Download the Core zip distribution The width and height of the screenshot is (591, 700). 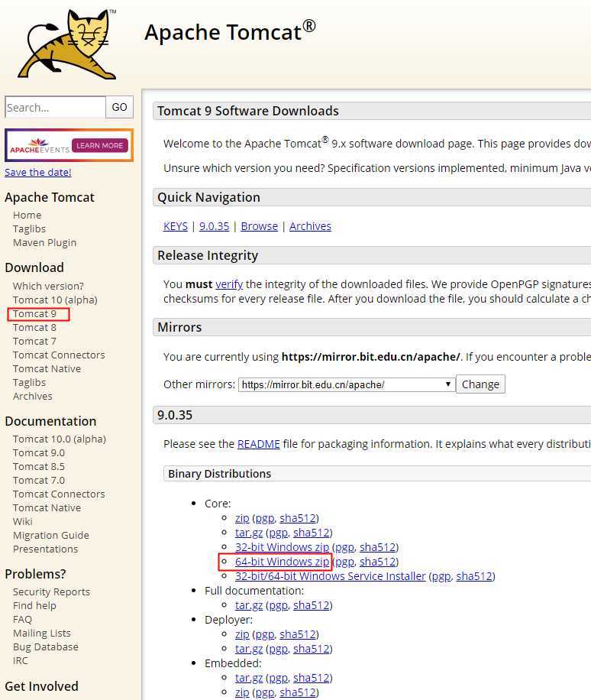point(242,518)
